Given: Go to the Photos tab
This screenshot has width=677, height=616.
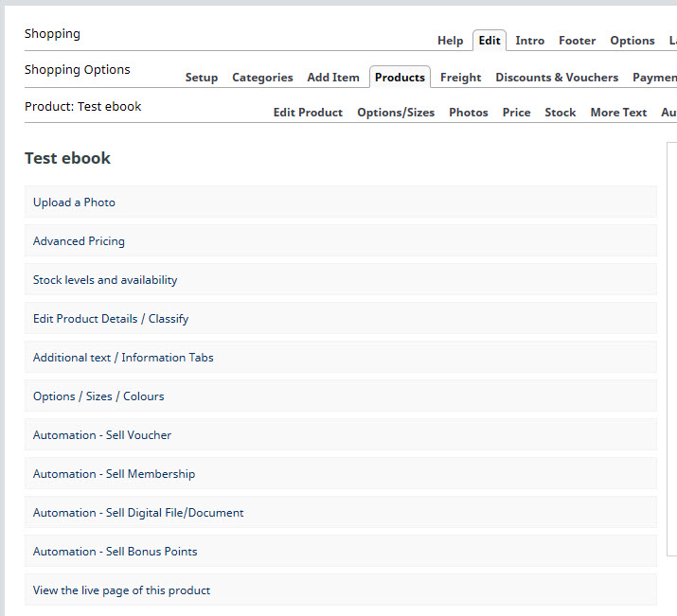Looking at the screenshot, I should [x=468, y=113].
